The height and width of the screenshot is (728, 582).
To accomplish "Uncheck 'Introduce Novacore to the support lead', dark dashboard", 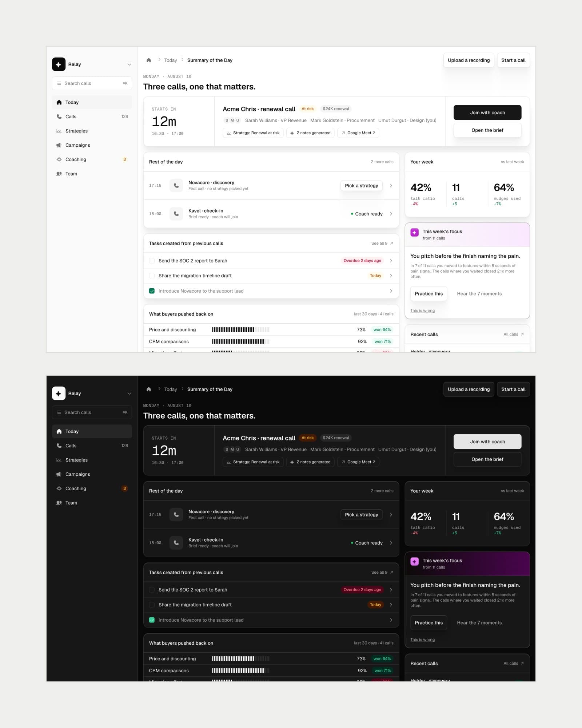I will click(x=152, y=620).
